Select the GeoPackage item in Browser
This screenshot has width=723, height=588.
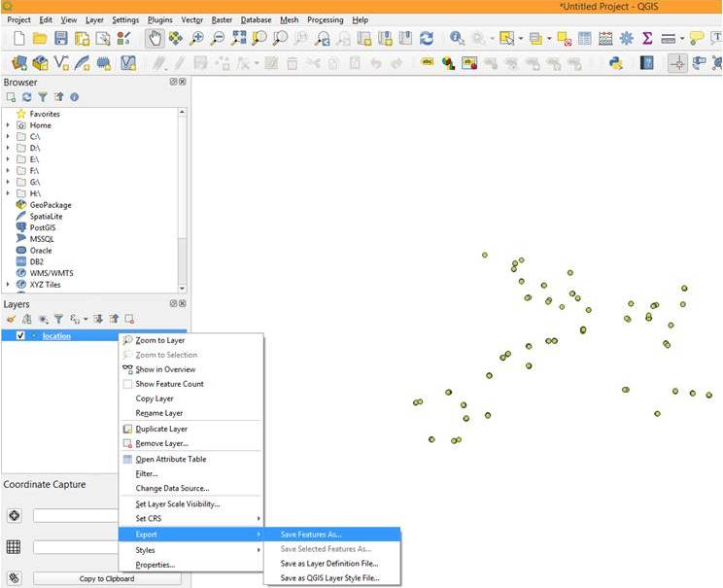click(51, 205)
